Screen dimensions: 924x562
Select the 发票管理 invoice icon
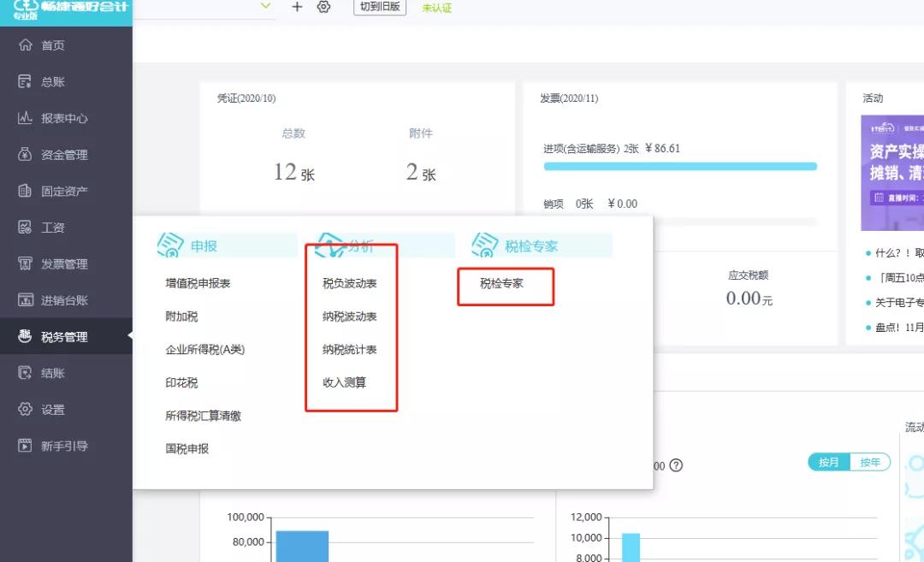pyautogui.click(x=25, y=263)
